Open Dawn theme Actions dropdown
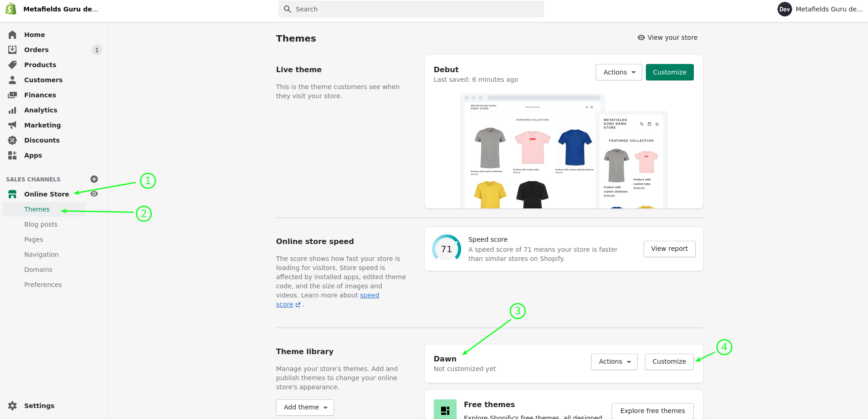 614,362
